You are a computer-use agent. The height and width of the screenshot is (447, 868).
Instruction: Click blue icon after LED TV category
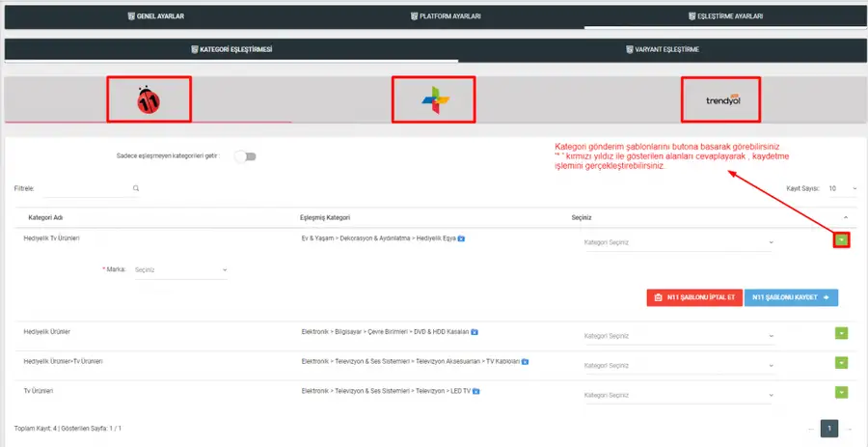[x=476, y=391]
